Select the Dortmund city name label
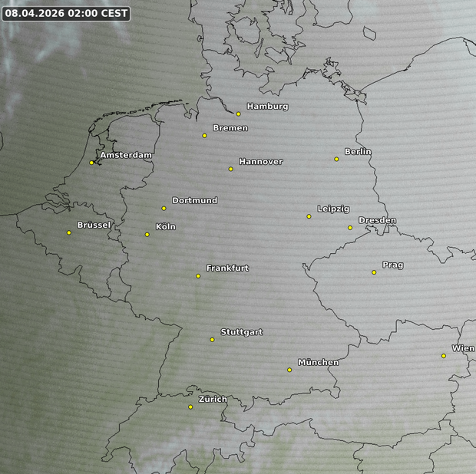This screenshot has height=474, width=476. tap(194, 201)
